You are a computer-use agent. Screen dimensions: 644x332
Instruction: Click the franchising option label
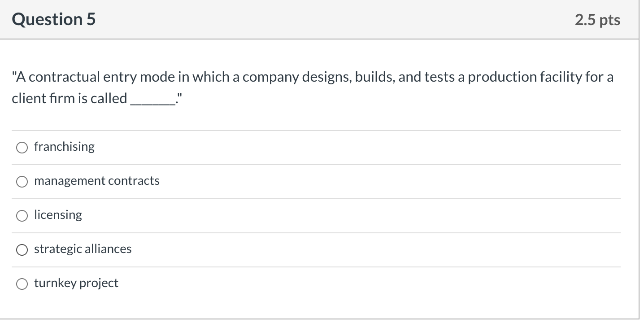point(64,147)
